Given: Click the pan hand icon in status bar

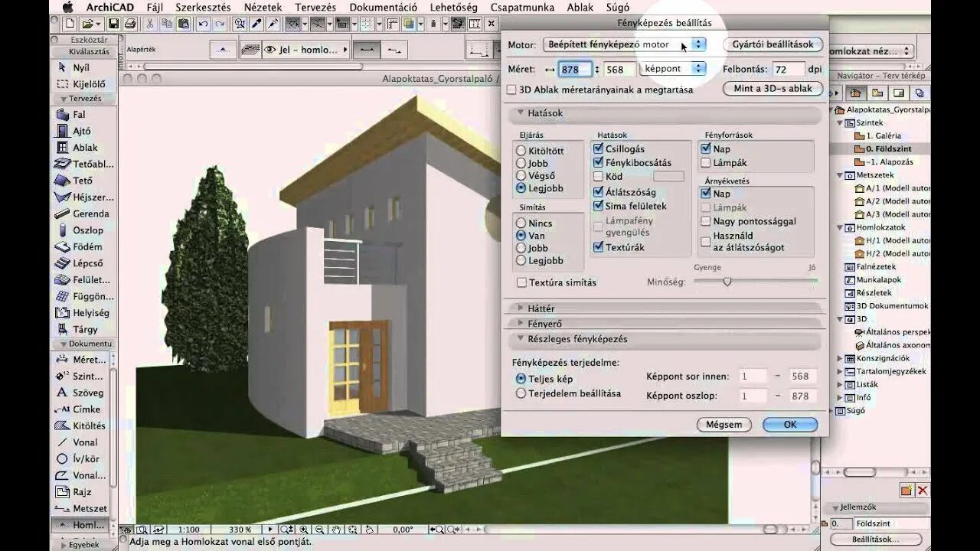Looking at the screenshot, I should click(338, 529).
